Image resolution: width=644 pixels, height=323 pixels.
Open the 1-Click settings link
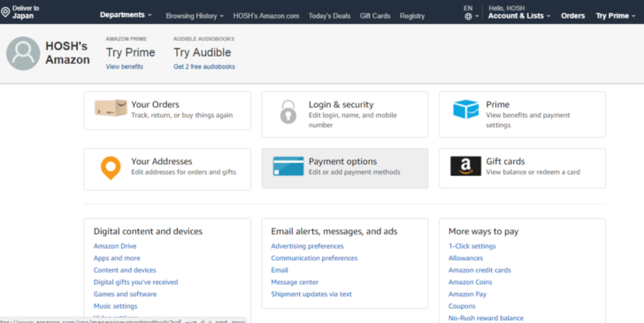click(x=472, y=246)
